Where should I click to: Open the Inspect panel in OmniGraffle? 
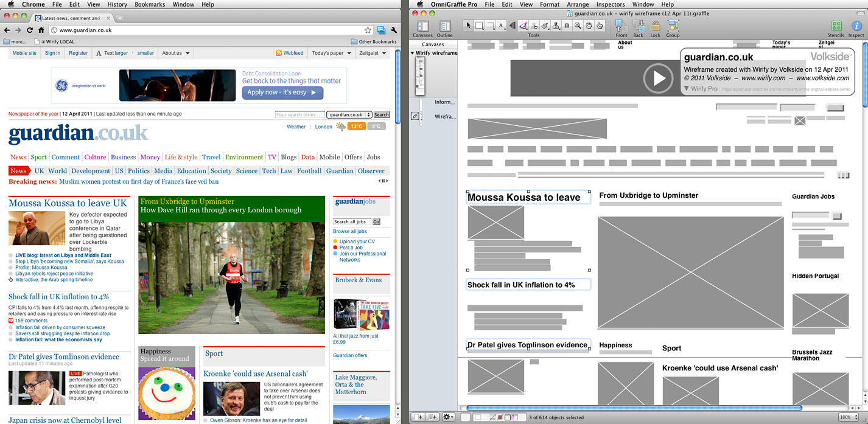(856, 29)
